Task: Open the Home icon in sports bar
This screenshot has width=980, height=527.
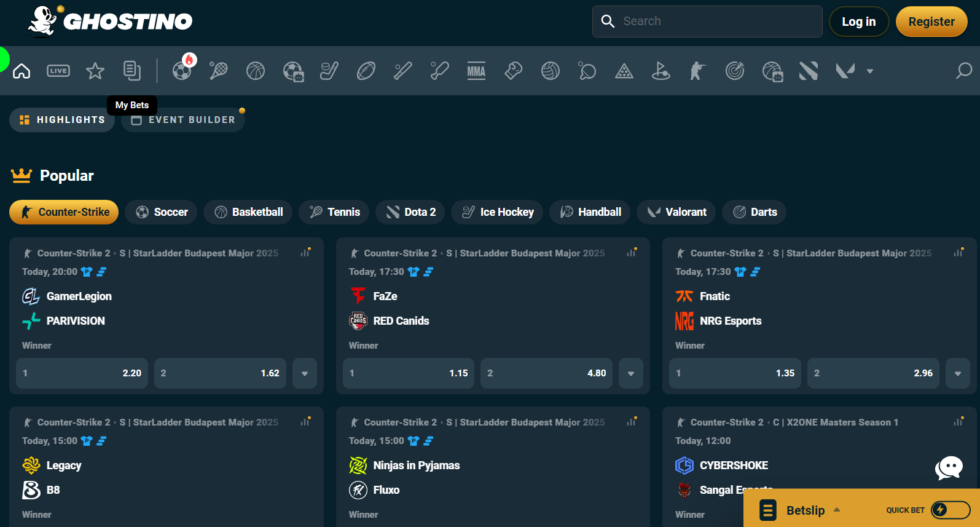Action: pos(22,71)
